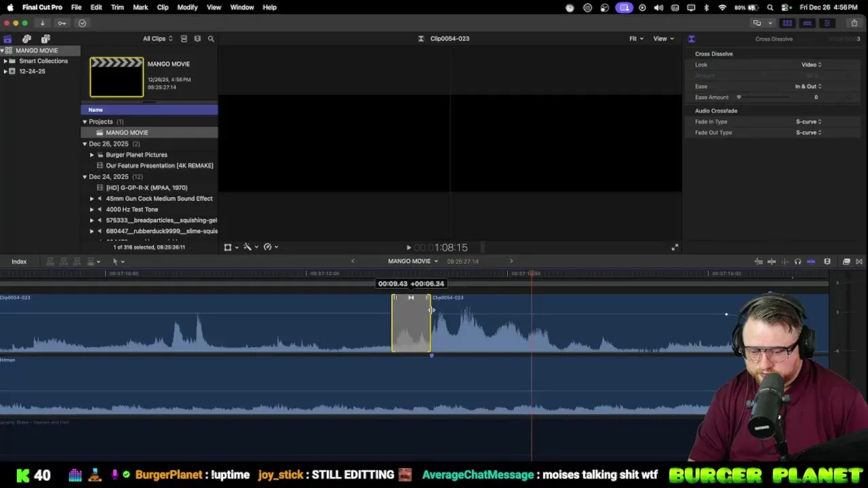Toggle solo headphones icon in timeline
The width and height of the screenshot is (868, 488).
797,262
